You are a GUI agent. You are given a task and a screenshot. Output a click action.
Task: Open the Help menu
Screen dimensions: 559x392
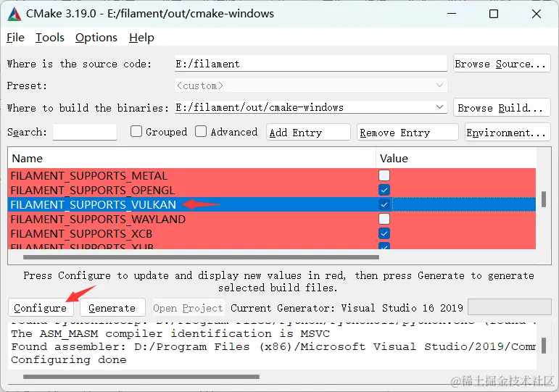pos(141,38)
